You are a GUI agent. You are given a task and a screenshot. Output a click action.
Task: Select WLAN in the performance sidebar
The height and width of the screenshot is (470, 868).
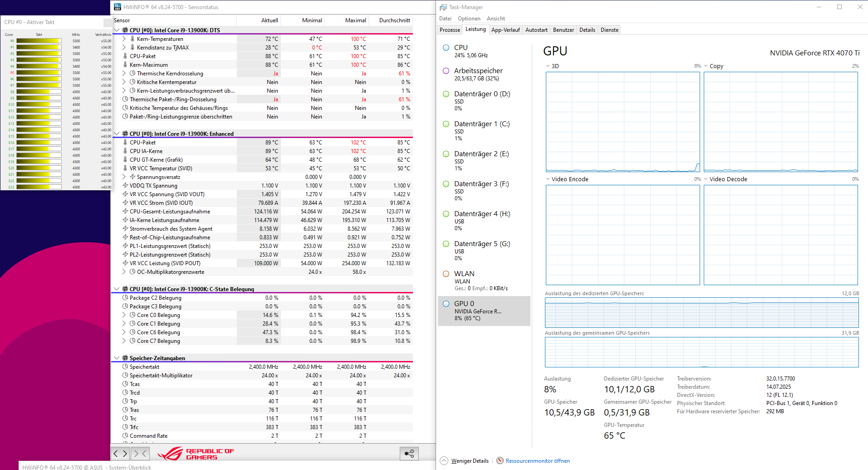click(x=484, y=281)
